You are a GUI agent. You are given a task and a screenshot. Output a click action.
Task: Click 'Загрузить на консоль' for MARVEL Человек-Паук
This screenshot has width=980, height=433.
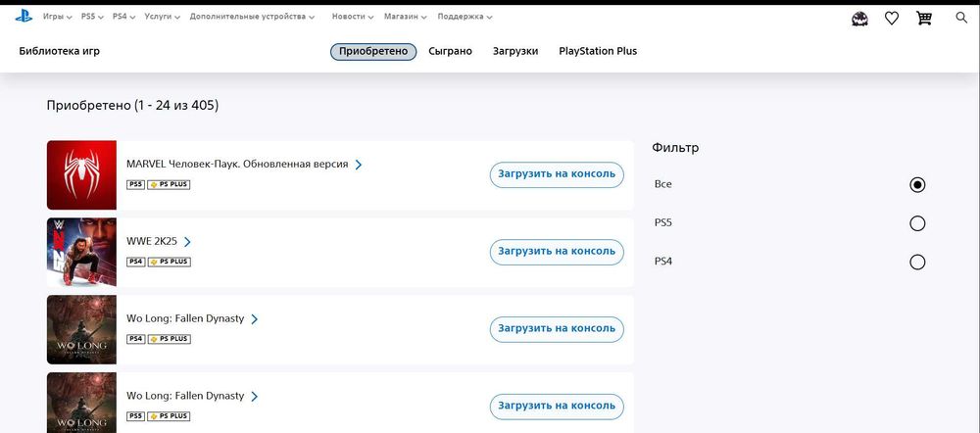click(557, 174)
